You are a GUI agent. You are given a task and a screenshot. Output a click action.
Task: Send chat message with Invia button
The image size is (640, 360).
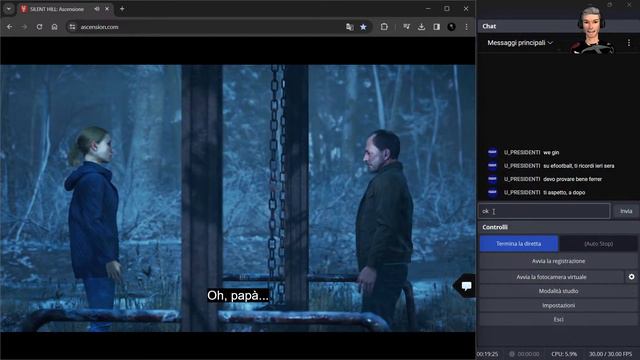626,211
